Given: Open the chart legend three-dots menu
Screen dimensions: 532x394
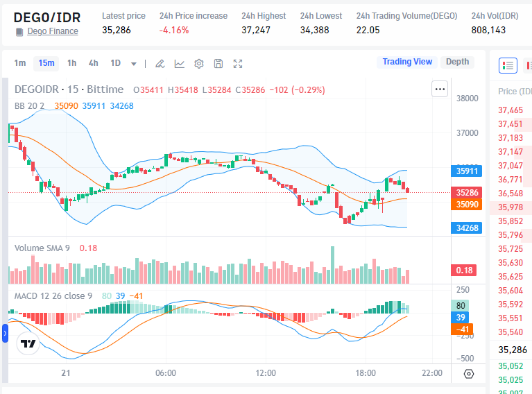Looking at the screenshot, I should pyautogui.click(x=440, y=89).
